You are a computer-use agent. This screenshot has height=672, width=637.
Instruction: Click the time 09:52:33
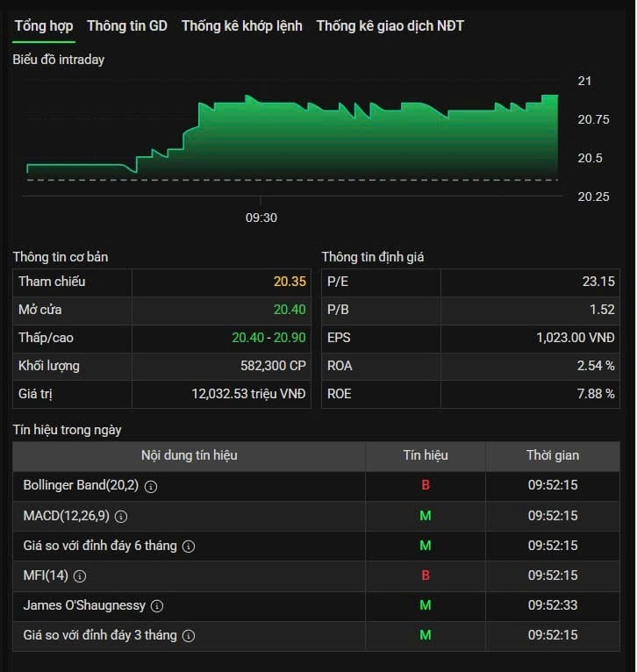click(x=553, y=605)
